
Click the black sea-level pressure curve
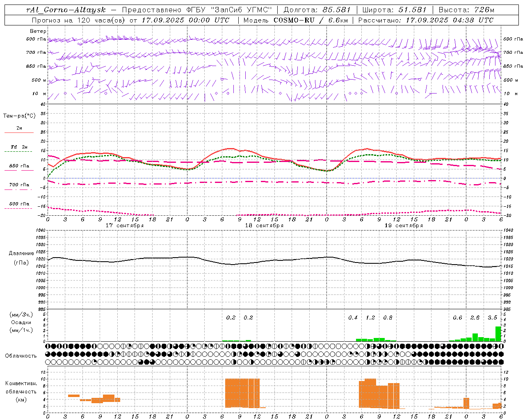pos(274,260)
